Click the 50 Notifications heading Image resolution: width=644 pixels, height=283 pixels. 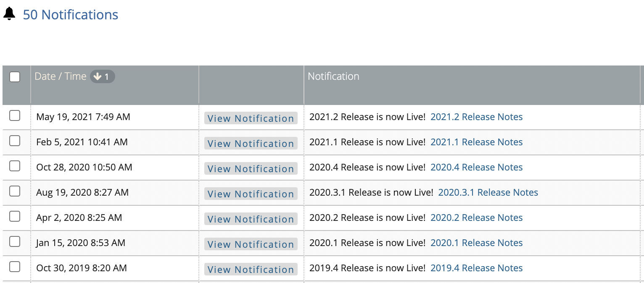(x=71, y=15)
